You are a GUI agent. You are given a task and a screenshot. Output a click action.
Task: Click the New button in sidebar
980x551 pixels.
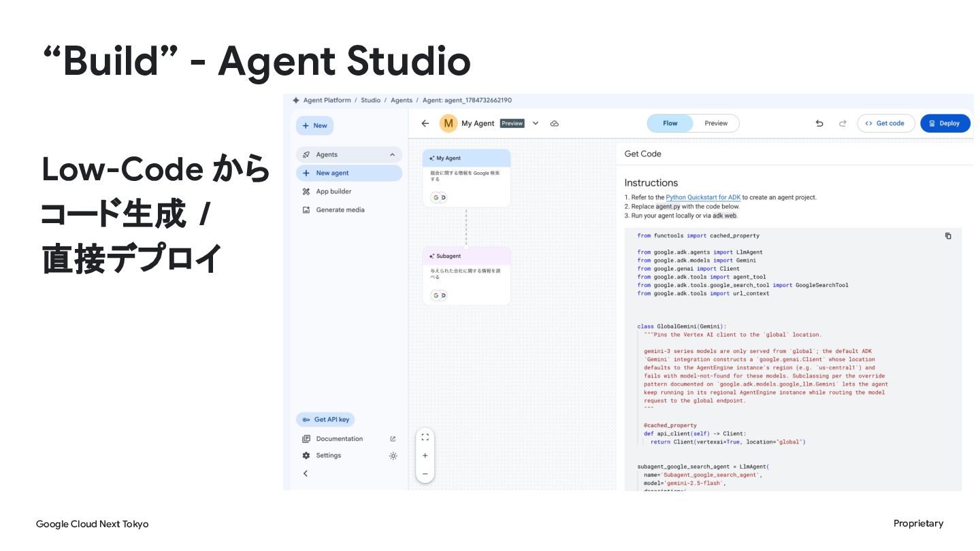[x=314, y=126]
